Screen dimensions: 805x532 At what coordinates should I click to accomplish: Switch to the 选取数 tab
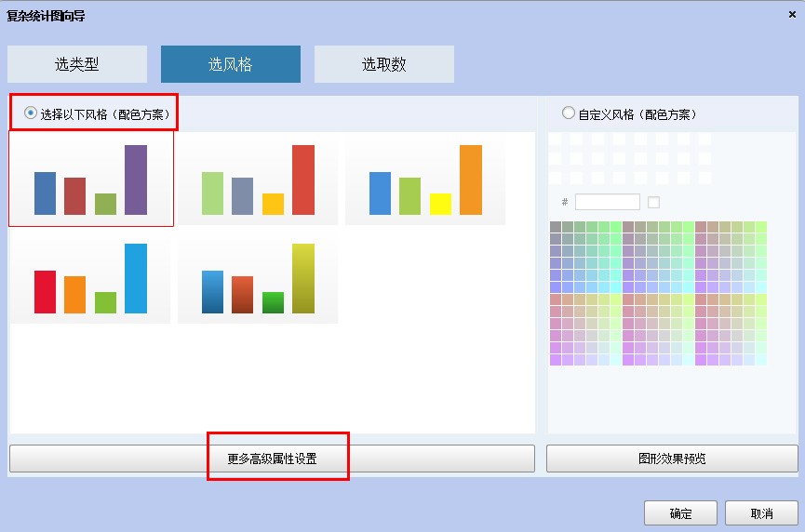384,64
